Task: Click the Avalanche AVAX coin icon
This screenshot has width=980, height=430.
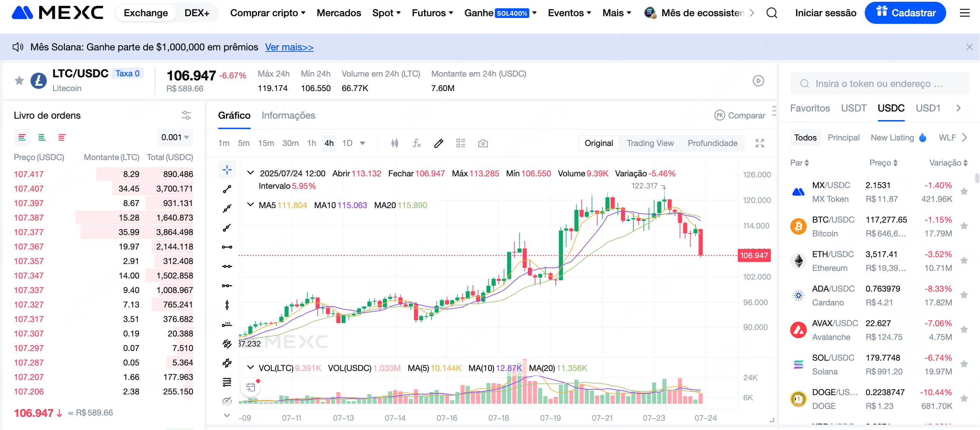Action: pos(798,330)
